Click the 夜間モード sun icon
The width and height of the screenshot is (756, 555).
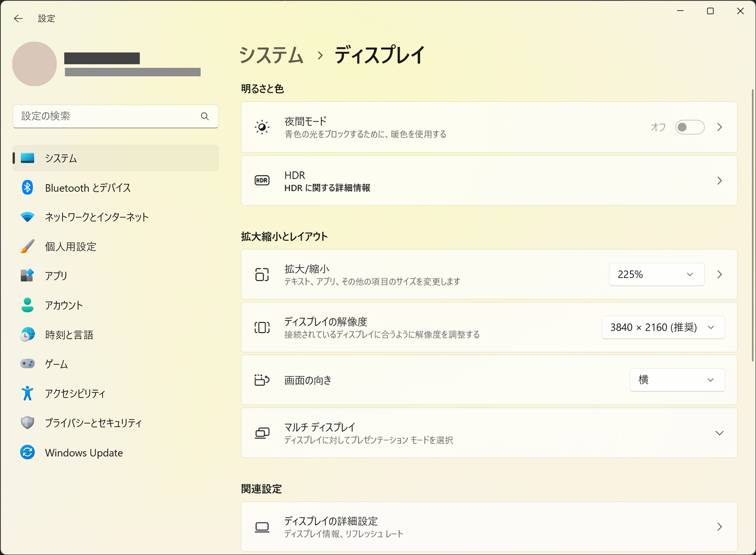point(262,127)
